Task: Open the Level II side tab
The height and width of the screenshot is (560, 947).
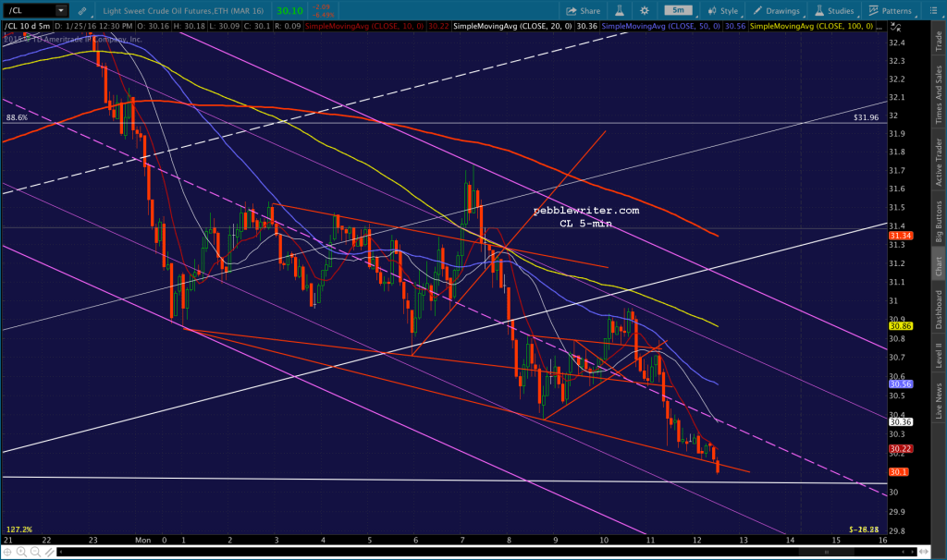Action: [939, 355]
